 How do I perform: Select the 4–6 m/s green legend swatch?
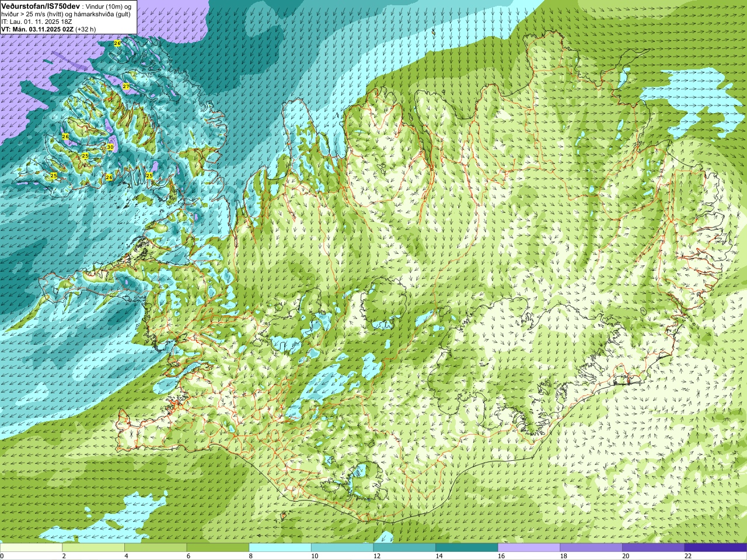(x=155, y=547)
